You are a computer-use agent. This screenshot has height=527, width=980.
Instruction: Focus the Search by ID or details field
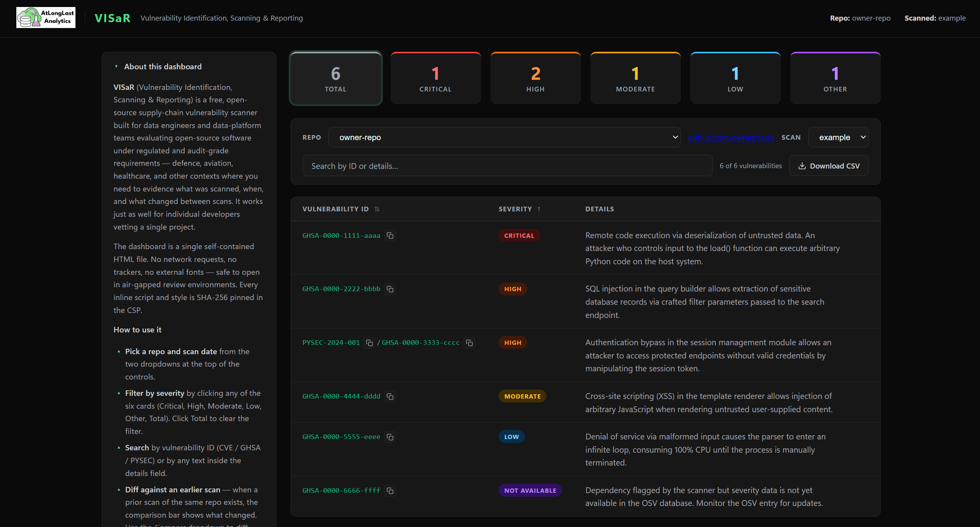pos(507,166)
